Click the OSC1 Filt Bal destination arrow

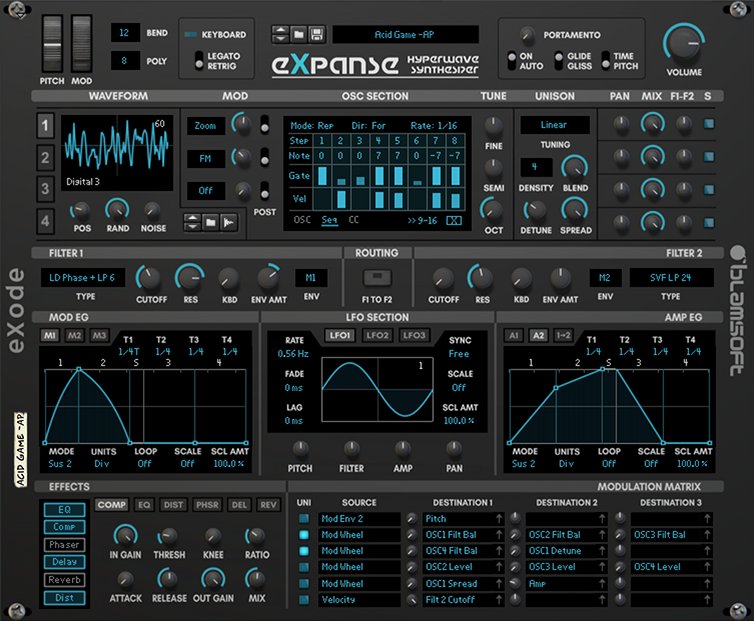pyautogui.click(x=499, y=534)
